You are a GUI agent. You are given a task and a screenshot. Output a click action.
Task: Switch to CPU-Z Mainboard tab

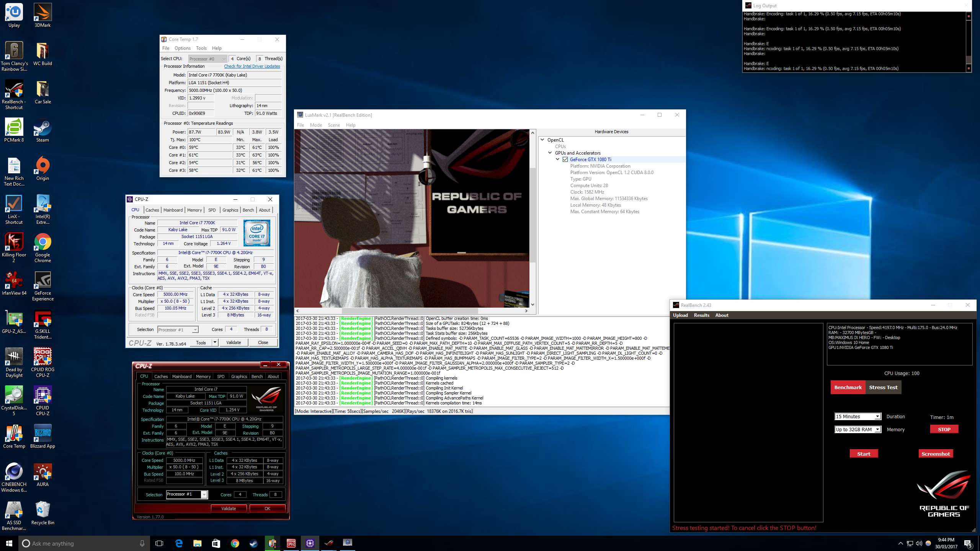pyautogui.click(x=173, y=210)
